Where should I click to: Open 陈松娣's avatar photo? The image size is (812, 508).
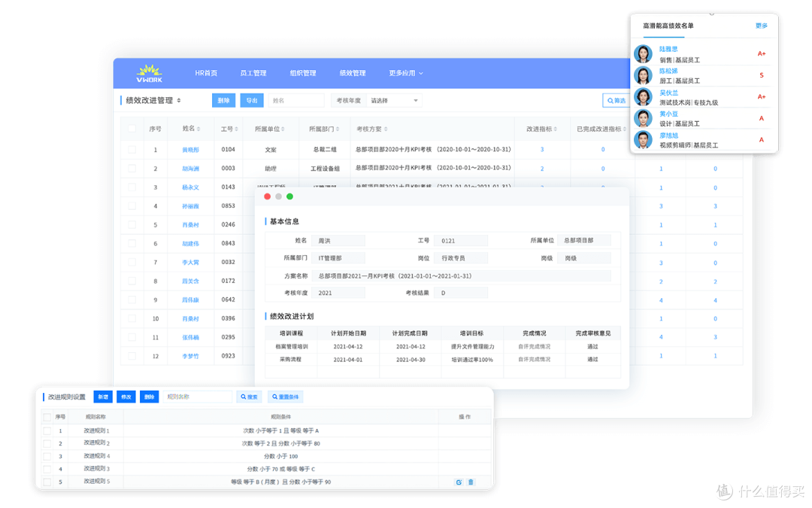[x=643, y=76]
